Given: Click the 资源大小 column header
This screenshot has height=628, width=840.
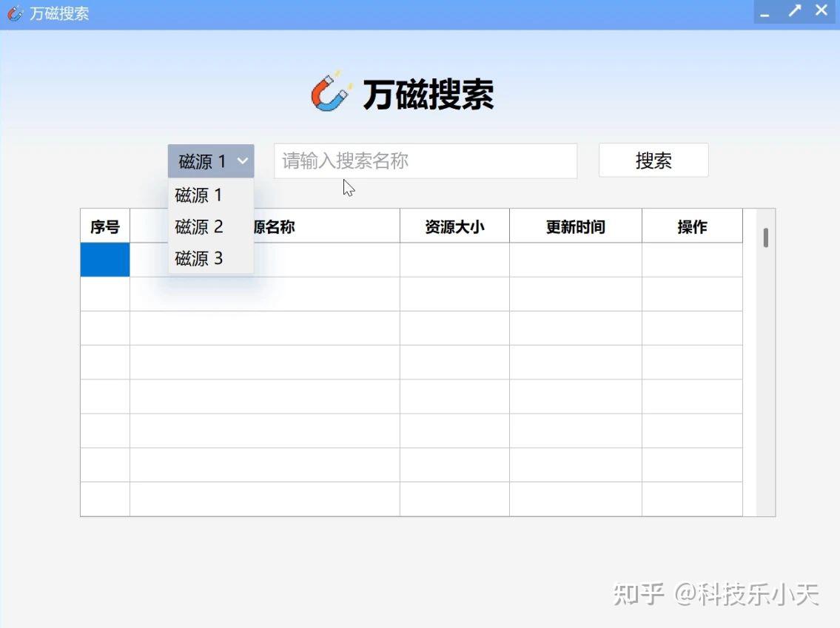Looking at the screenshot, I should coord(454,227).
